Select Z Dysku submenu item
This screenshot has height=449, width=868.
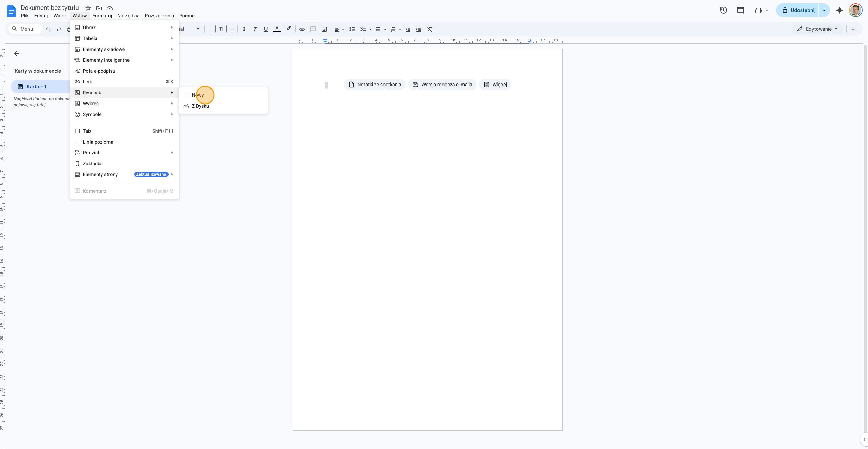pyautogui.click(x=223, y=106)
